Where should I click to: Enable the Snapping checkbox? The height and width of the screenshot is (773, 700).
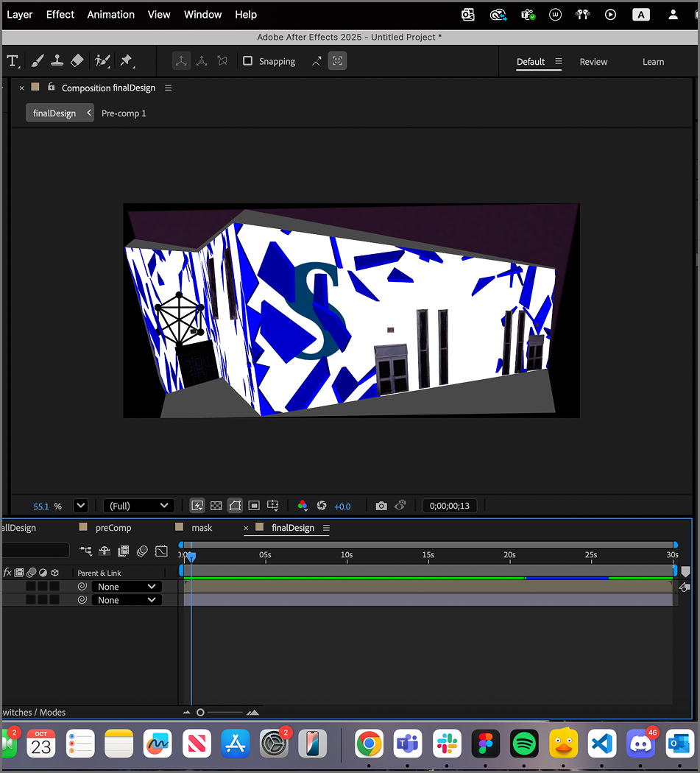point(248,61)
